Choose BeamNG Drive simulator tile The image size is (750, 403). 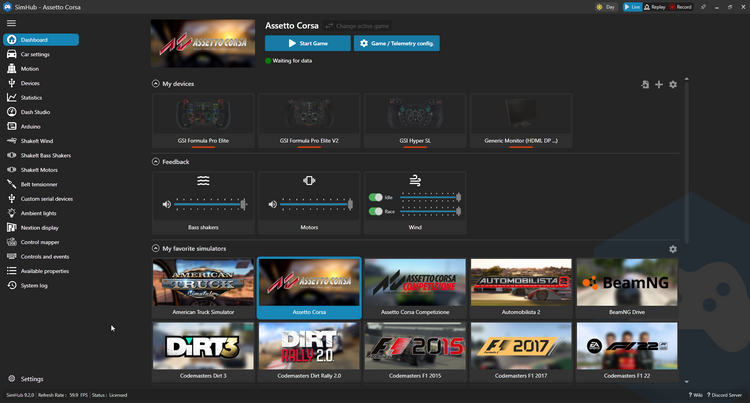[x=627, y=288]
